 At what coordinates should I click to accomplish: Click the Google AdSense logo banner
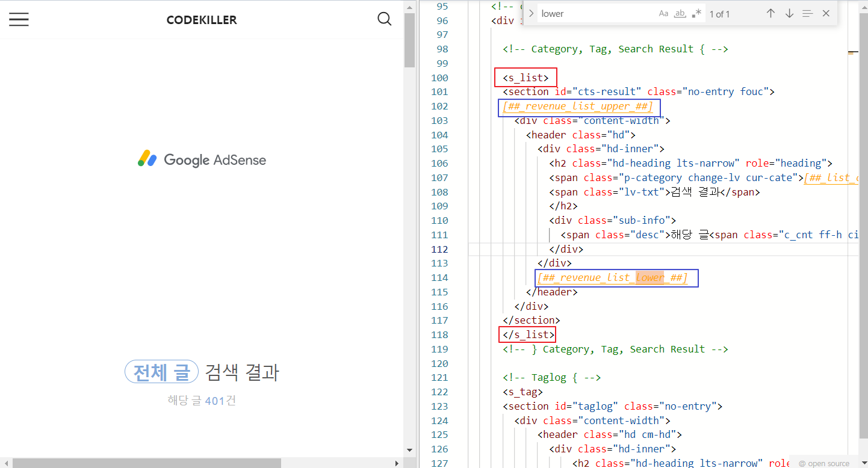point(202,159)
